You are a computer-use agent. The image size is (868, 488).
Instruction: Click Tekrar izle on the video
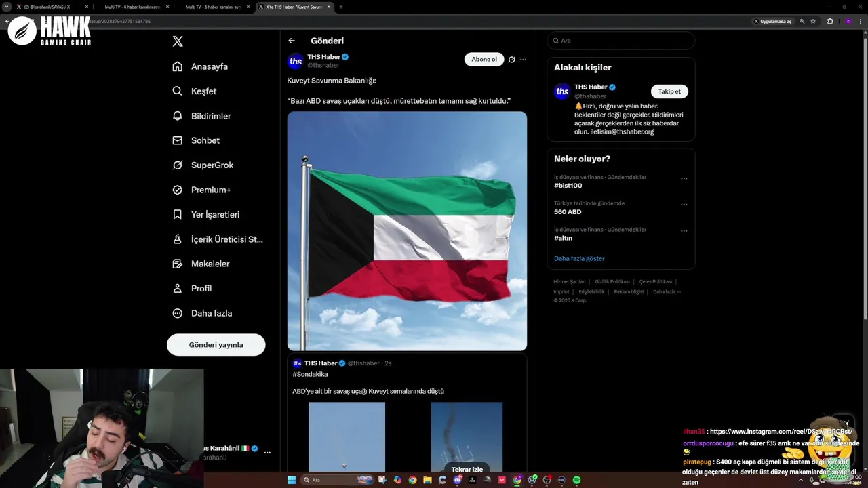(x=467, y=469)
